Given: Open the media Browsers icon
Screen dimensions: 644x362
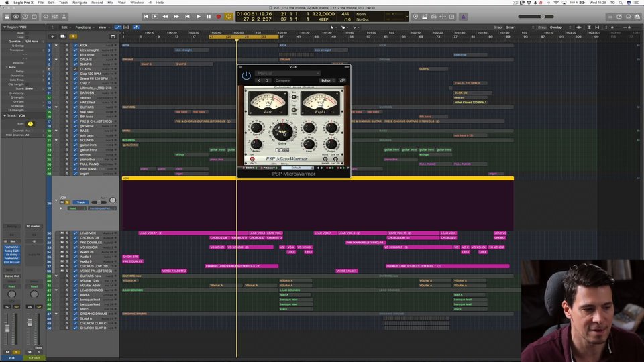Looking at the screenshot, I should click(x=637, y=17).
